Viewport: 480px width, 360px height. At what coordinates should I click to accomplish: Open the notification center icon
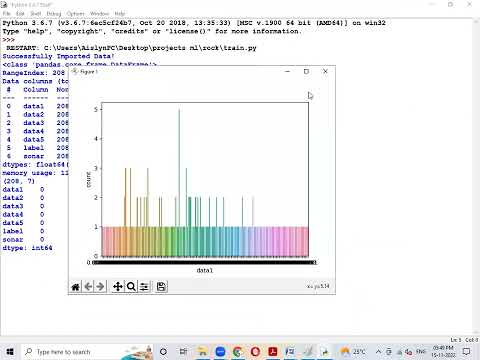click(467, 352)
